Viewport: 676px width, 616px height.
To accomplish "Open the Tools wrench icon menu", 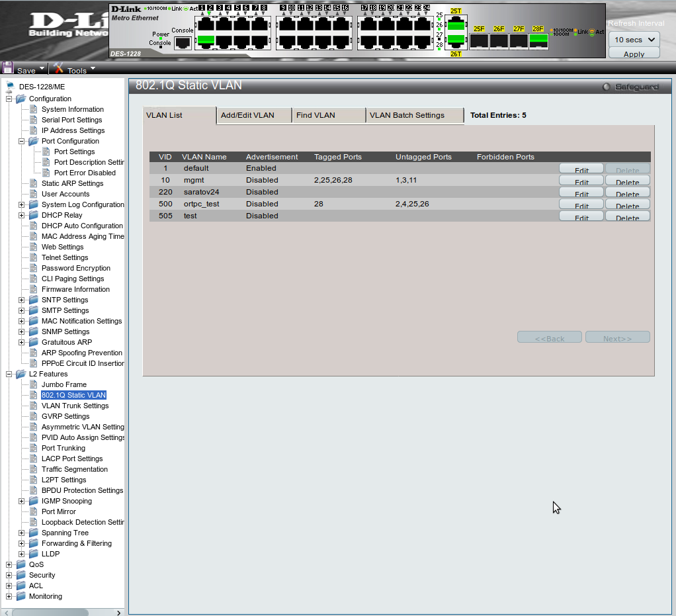I will tap(58, 68).
